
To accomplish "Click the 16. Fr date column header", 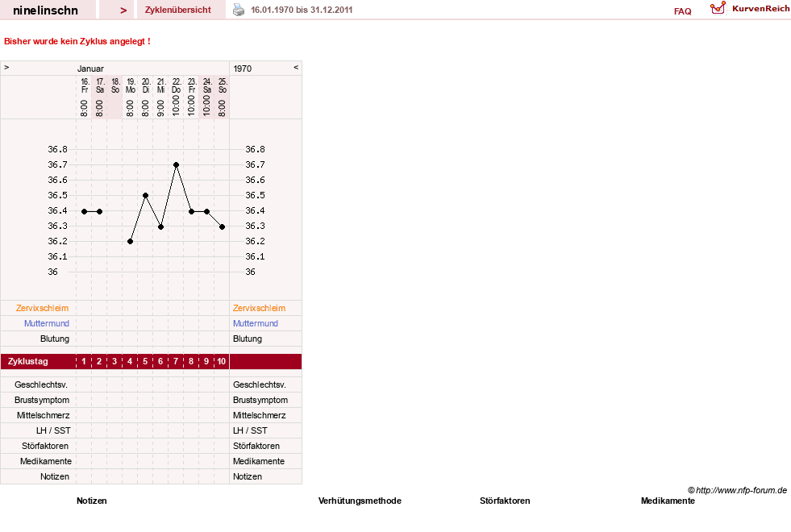I will coord(84,97).
